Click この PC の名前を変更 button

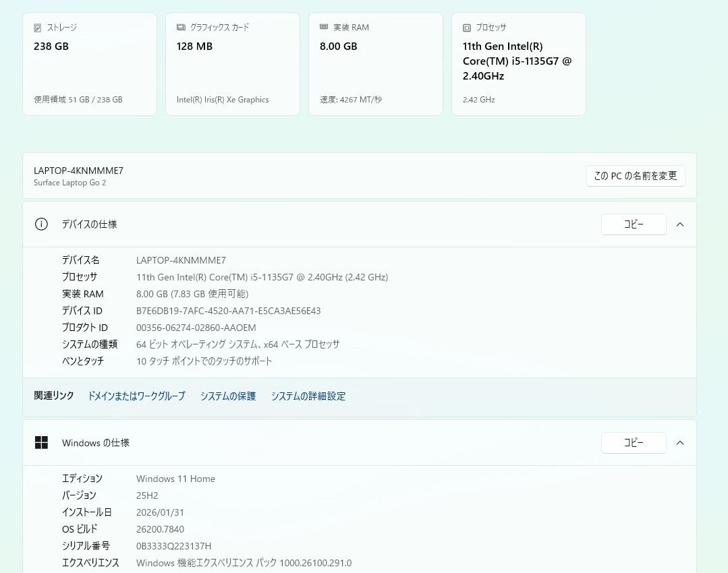636,176
